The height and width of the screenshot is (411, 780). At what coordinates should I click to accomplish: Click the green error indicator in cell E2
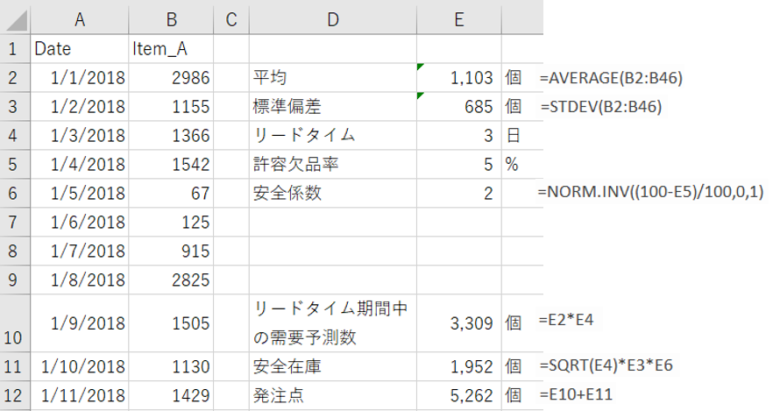click(x=420, y=67)
